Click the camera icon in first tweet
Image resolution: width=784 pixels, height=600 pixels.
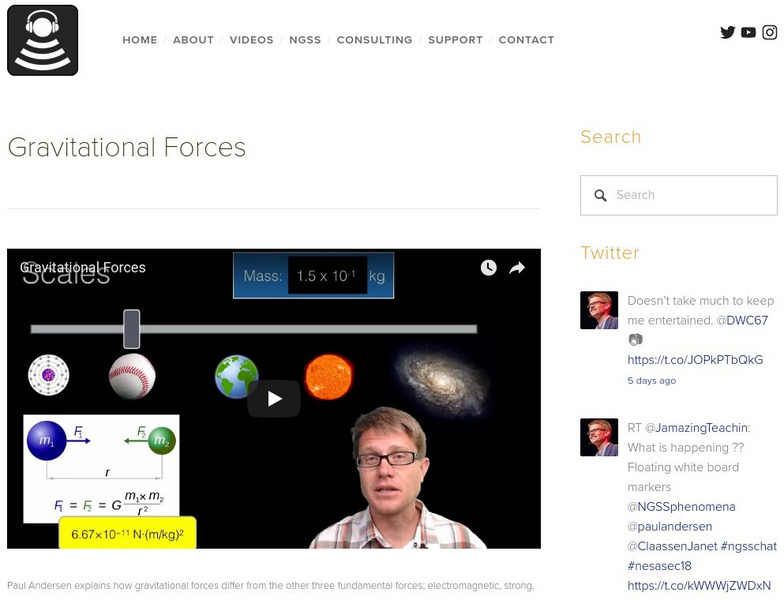coord(635,340)
